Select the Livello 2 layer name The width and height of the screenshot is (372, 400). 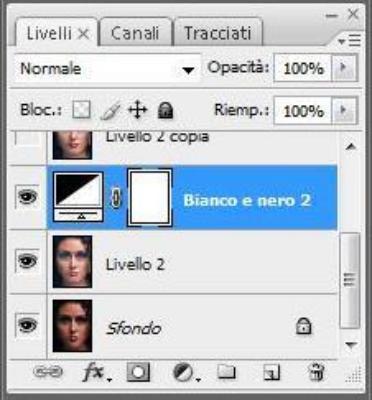135,264
